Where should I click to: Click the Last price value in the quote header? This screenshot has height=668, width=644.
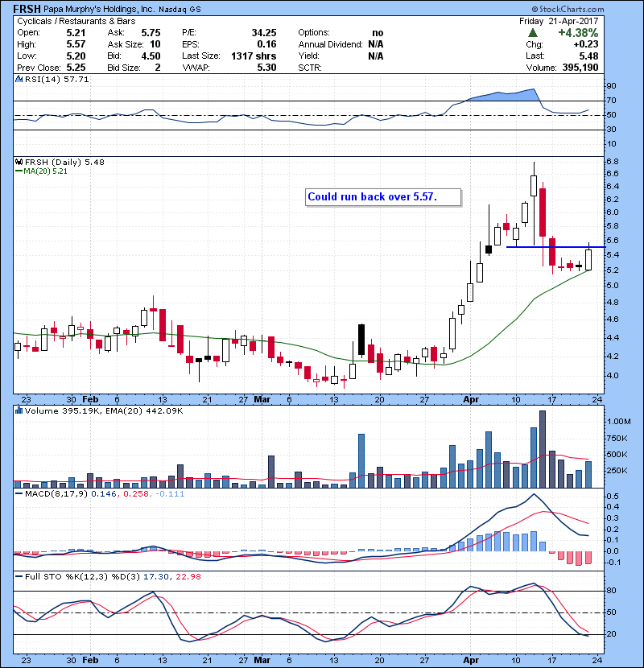point(588,56)
